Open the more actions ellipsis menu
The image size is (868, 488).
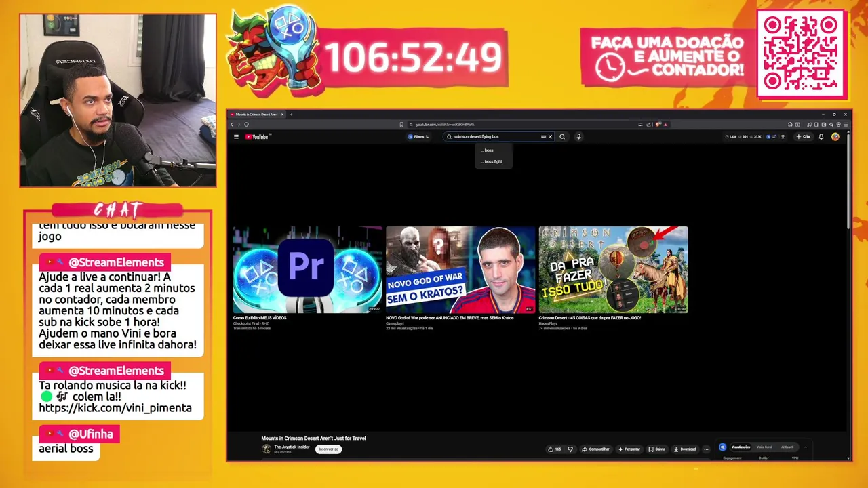[x=706, y=449]
